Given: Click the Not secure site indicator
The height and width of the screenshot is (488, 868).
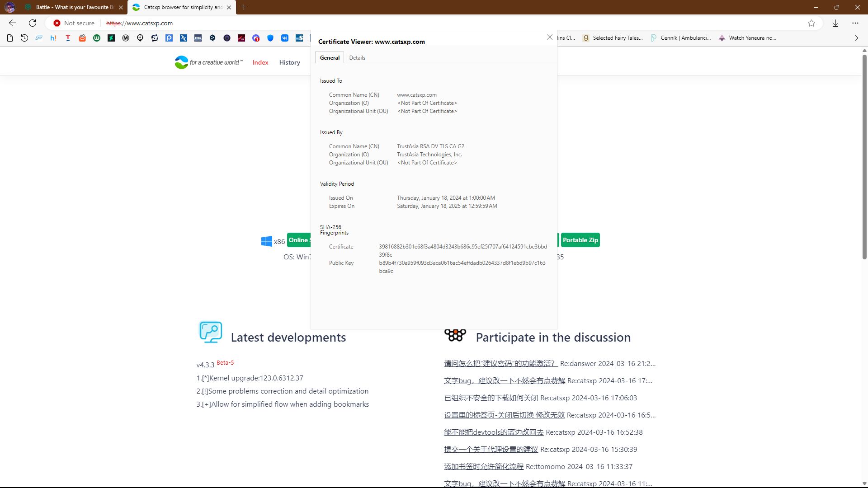Looking at the screenshot, I should pyautogui.click(x=74, y=23).
